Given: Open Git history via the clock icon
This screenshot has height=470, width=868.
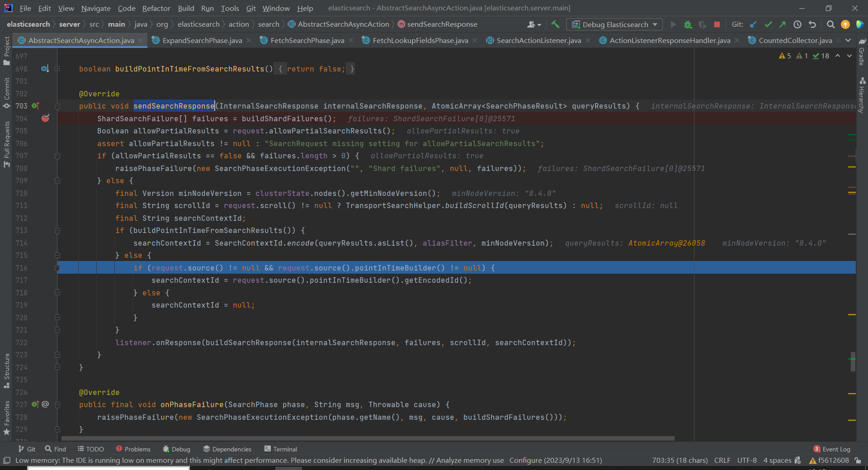Looking at the screenshot, I should coord(797,24).
